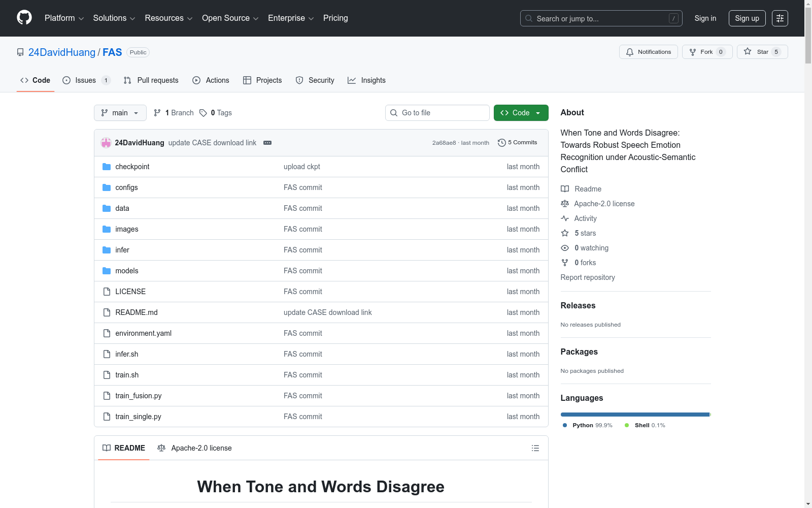Open 24DavidHuang owner profile link
This screenshot has height=508, width=812.
62,52
